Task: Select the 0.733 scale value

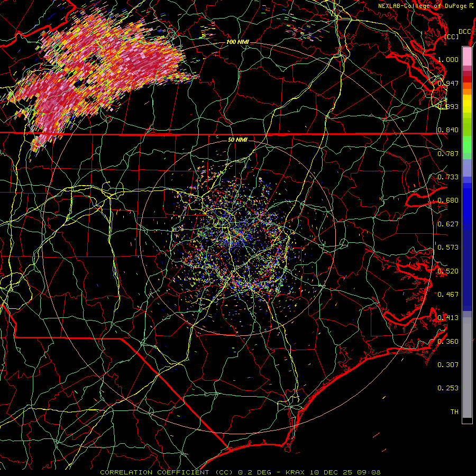Action: (448, 177)
